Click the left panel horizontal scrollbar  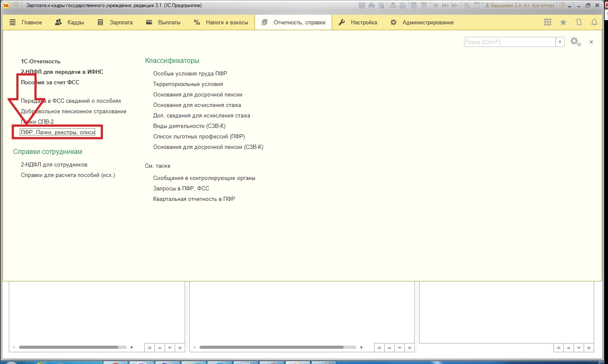pyautogui.click(x=68, y=347)
